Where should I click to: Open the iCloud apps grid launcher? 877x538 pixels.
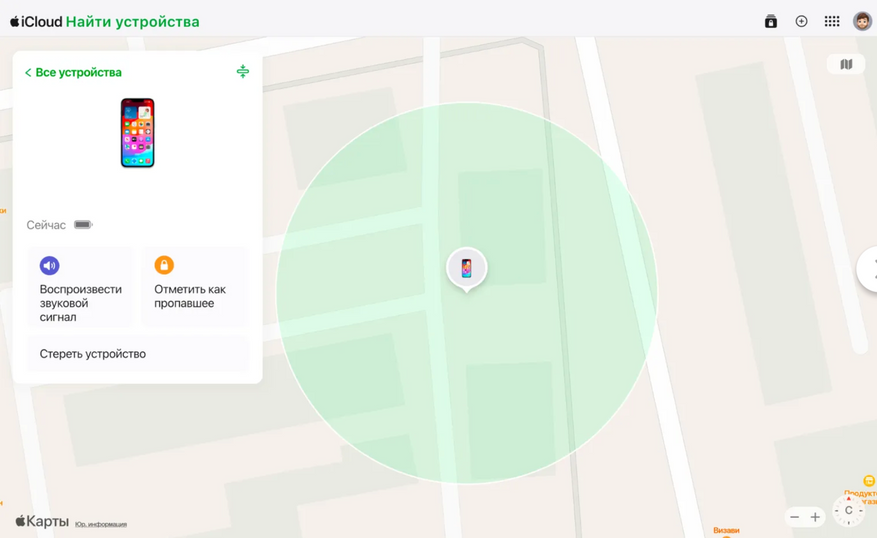tap(832, 21)
